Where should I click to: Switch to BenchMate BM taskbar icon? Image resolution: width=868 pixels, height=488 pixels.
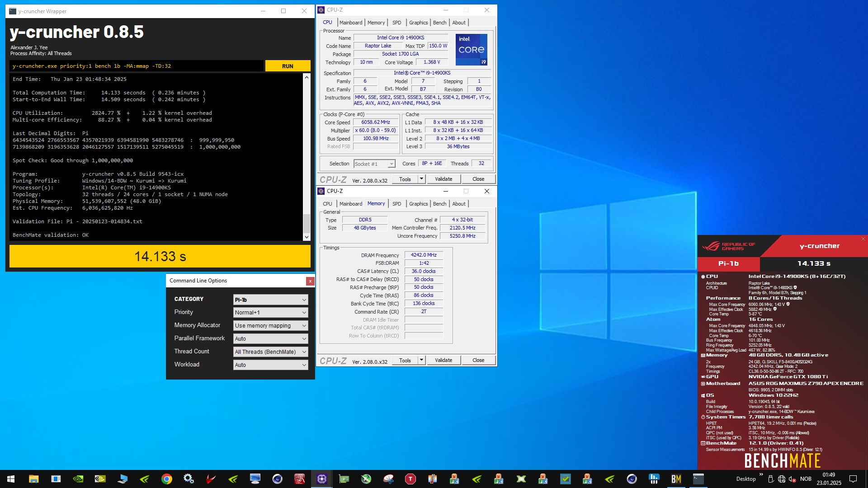point(676,479)
